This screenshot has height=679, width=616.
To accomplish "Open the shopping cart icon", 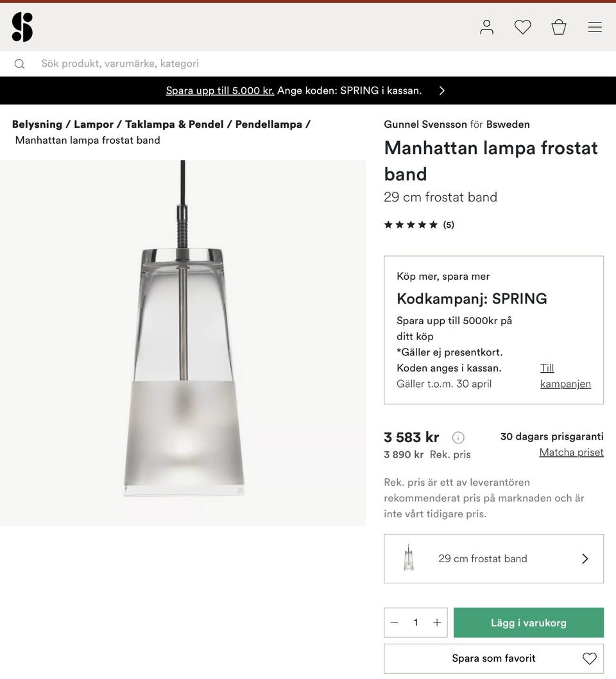I will 558,27.
